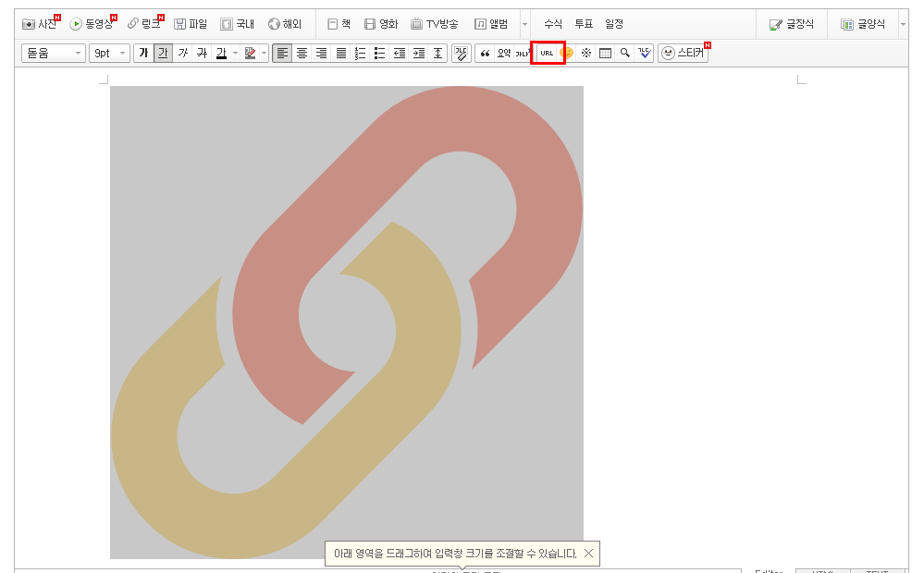The width and height of the screenshot is (924, 573).
Task: Click the 링크 link attach button
Action: [145, 24]
